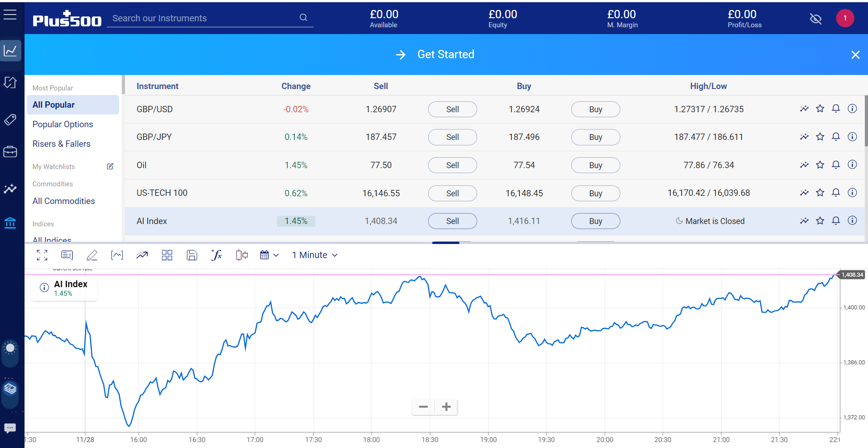Select Risers & Fallers in the sidebar
Image resolution: width=868 pixels, height=448 pixels.
(61, 144)
